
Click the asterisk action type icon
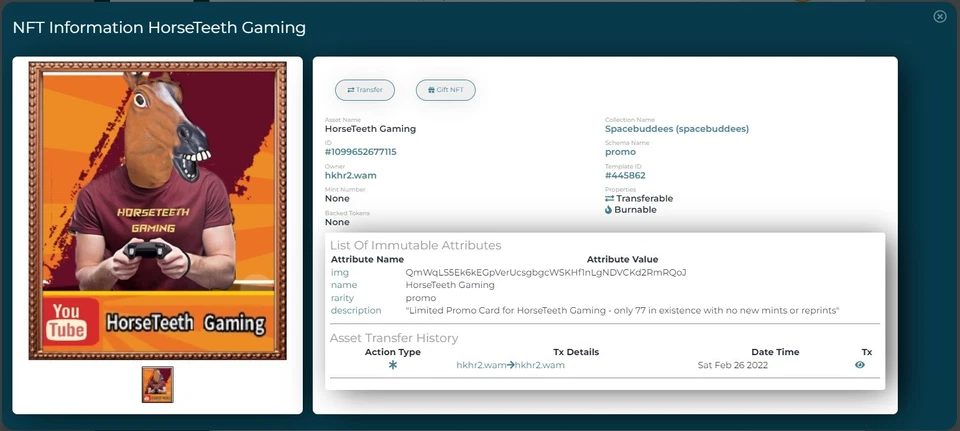(x=393, y=365)
